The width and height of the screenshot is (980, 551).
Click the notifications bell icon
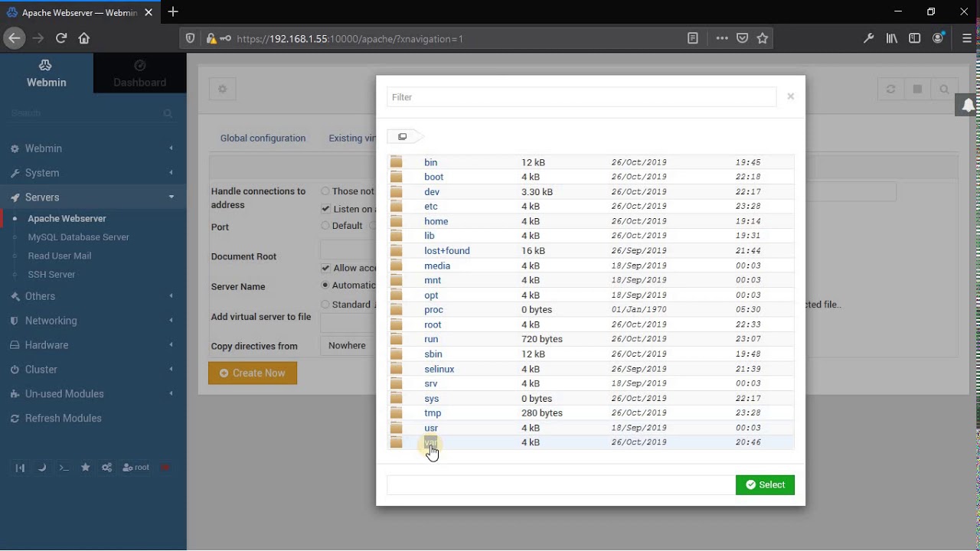pyautogui.click(x=968, y=106)
